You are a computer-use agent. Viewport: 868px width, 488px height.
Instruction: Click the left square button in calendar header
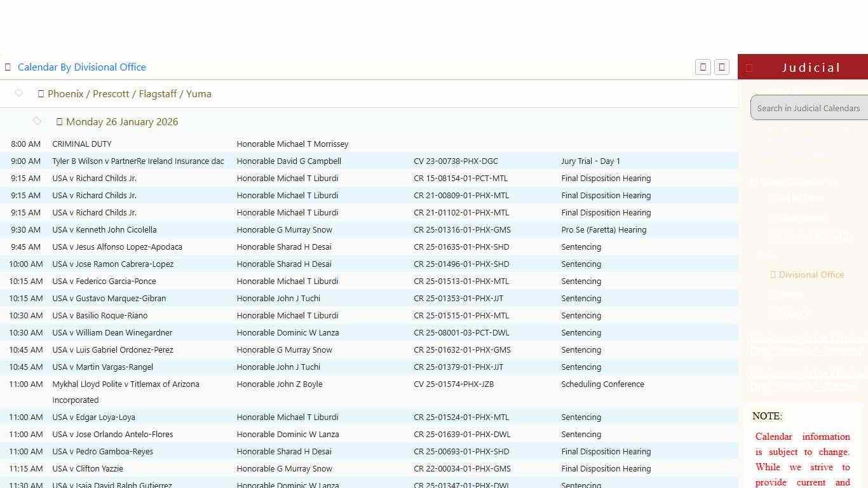(x=703, y=67)
